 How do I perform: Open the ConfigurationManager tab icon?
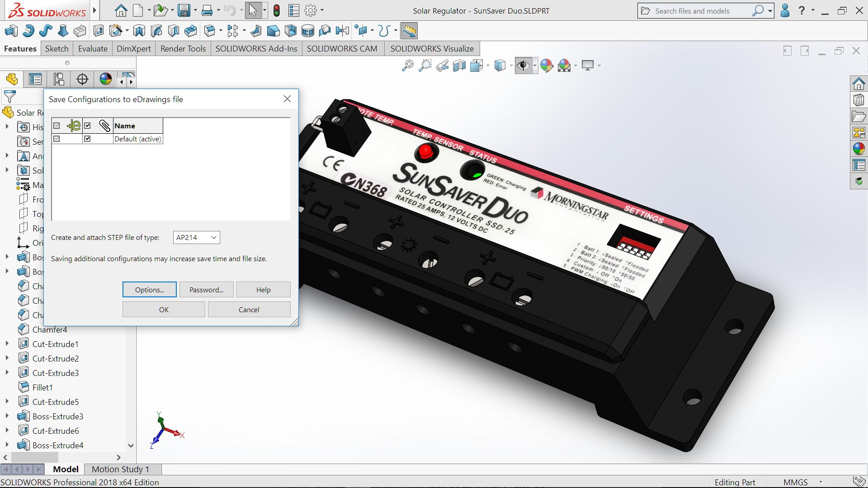coord(59,80)
